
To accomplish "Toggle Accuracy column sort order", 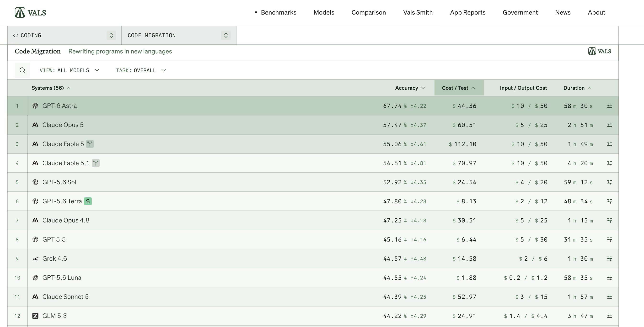I will tap(410, 88).
